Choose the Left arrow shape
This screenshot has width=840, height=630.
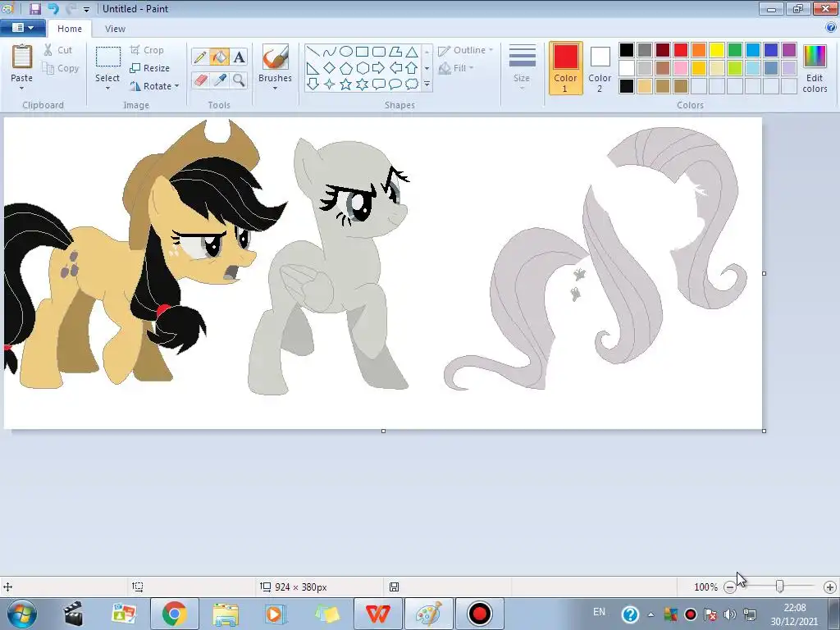[395, 68]
